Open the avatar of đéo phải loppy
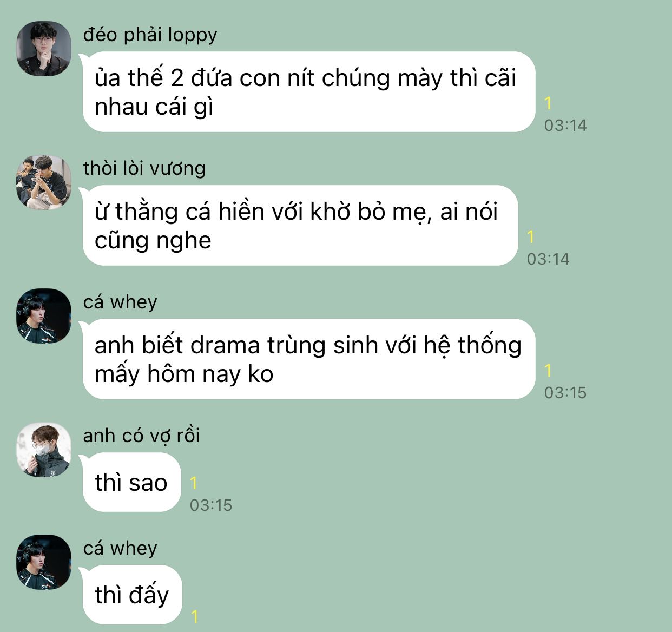This screenshot has width=672, height=632. pyautogui.click(x=44, y=49)
